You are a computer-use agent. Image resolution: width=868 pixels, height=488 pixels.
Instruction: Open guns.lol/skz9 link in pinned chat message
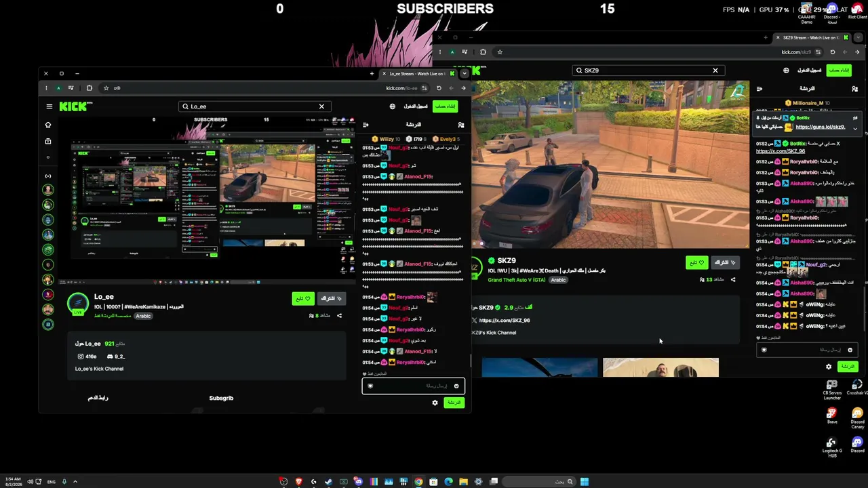[x=821, y=127]
